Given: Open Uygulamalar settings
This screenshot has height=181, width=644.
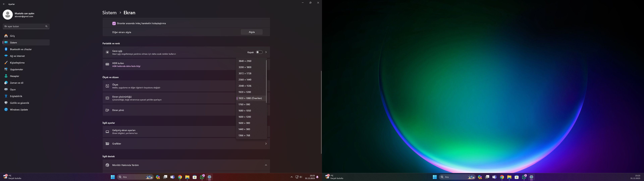Looking at the screenshot, I should pos(26,70).
